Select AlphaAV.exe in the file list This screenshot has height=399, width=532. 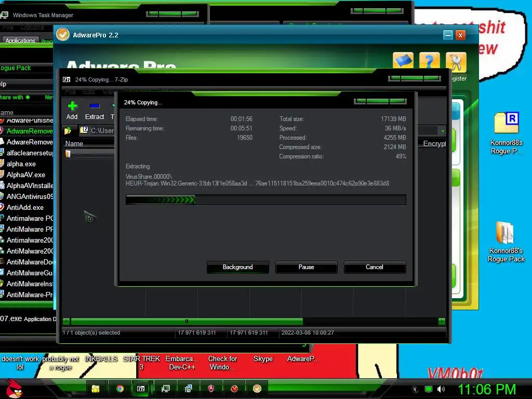click(x=26, y=175)
